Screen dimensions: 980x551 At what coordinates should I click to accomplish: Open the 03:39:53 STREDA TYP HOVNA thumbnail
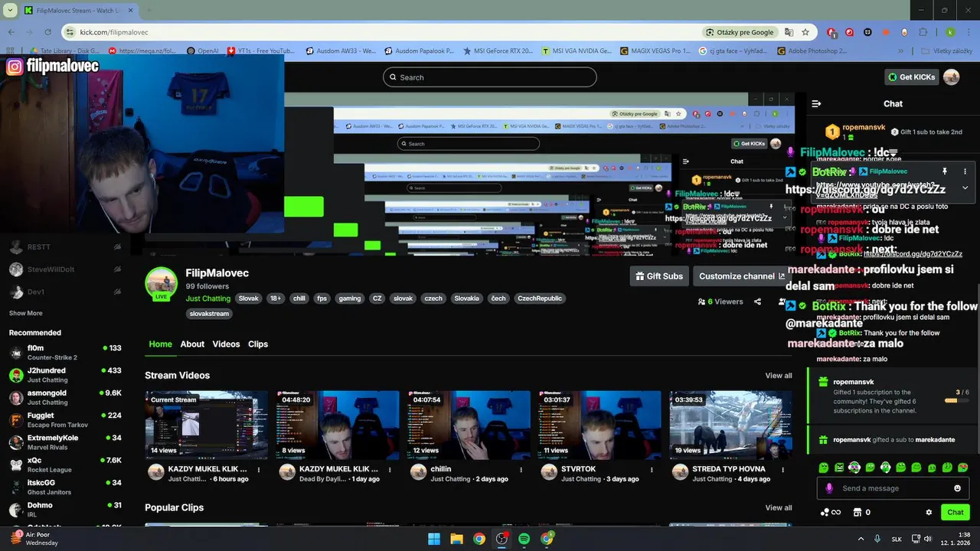coord(730,425)
